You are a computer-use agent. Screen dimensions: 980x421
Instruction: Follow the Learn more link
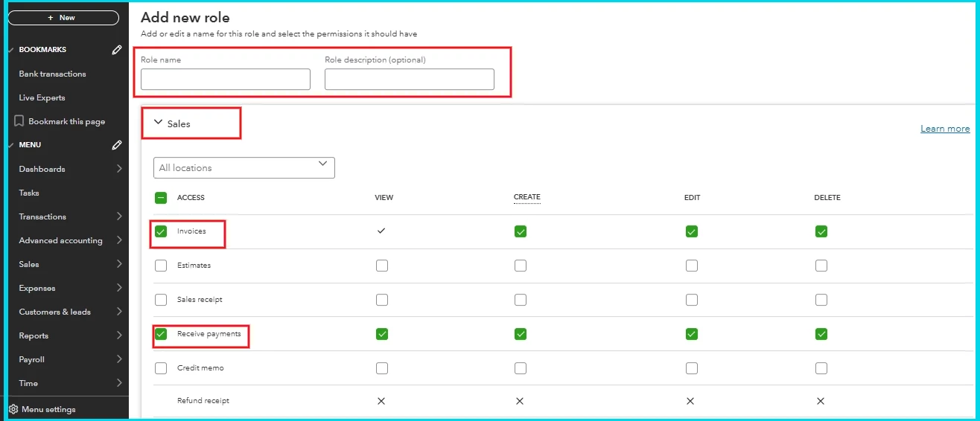click(945, 129)
